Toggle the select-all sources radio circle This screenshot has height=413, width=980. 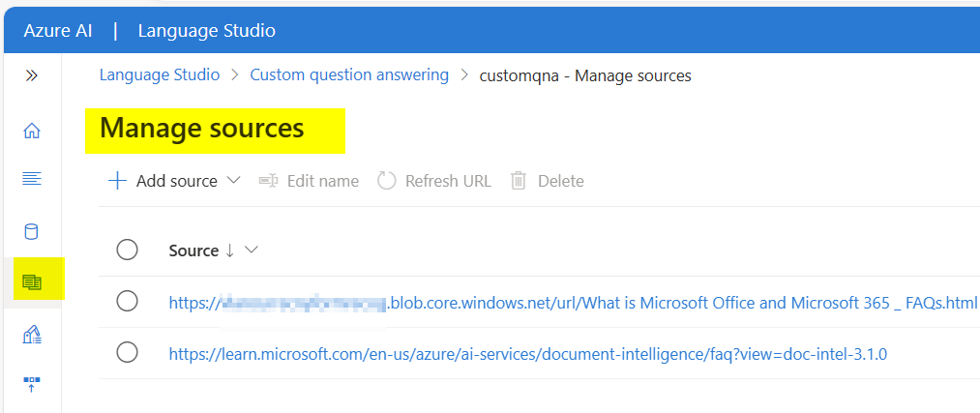[x=128, y=251]
